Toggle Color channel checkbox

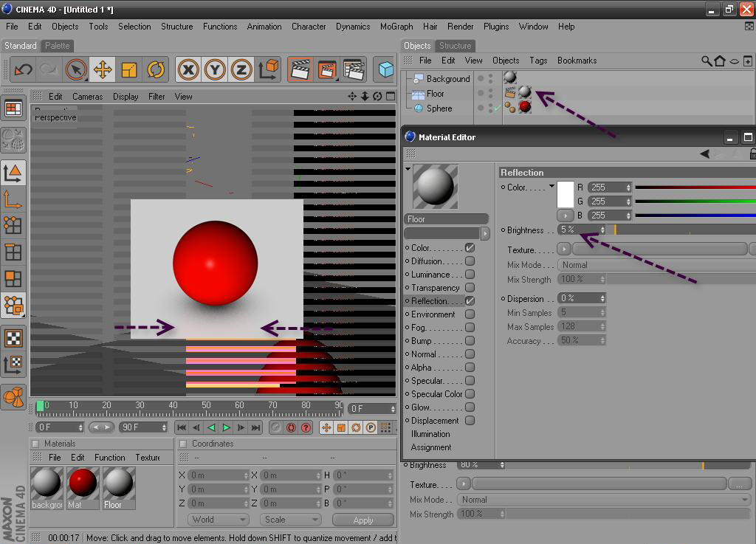click(470, 248)
